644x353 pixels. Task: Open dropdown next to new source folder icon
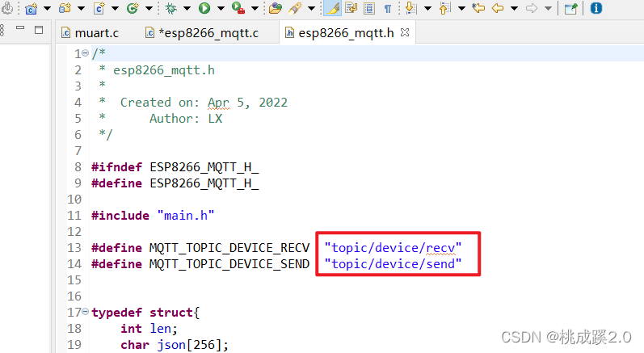pyautogui.click(x=81, y=8)
